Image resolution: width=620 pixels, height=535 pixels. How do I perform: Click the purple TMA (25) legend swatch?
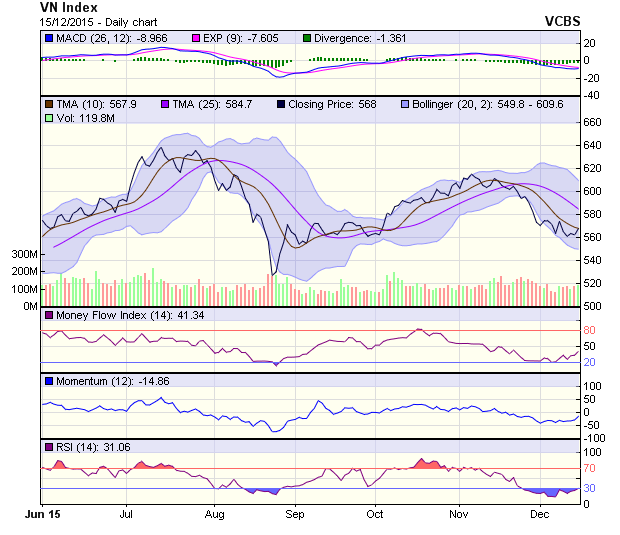[x=166, y=103]
